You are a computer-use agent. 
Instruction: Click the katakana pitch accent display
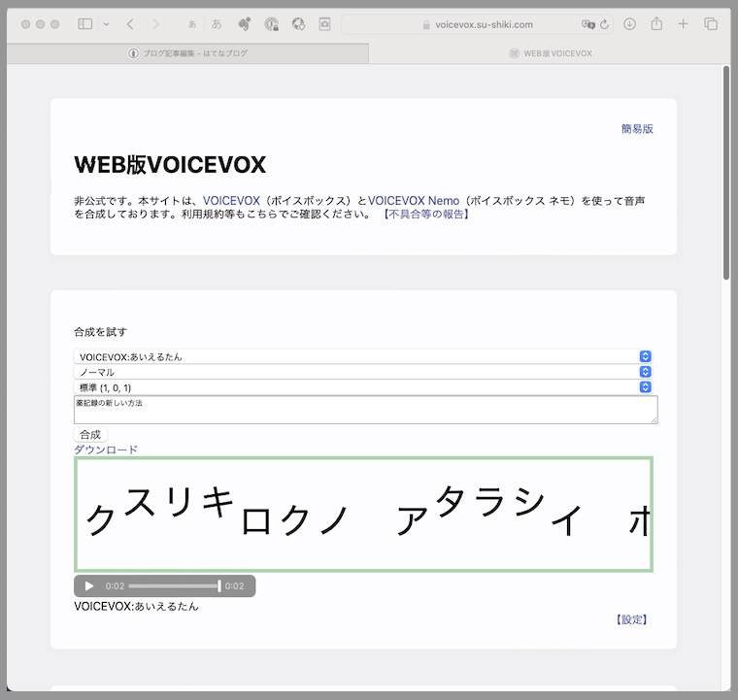coord(363,515)
